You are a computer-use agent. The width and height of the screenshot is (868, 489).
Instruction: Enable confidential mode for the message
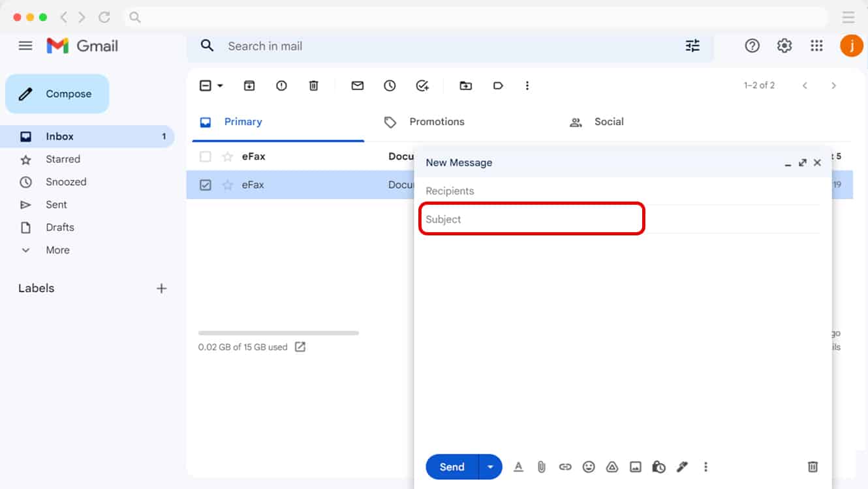[x=659, y=467]
